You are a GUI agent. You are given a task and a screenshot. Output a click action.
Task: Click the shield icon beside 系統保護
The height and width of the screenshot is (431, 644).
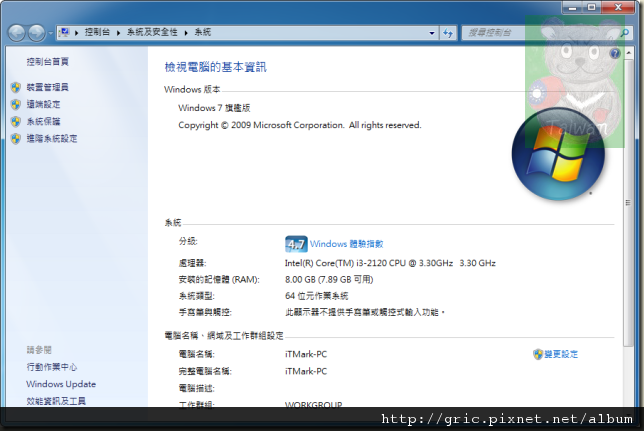tap(16, 122)
